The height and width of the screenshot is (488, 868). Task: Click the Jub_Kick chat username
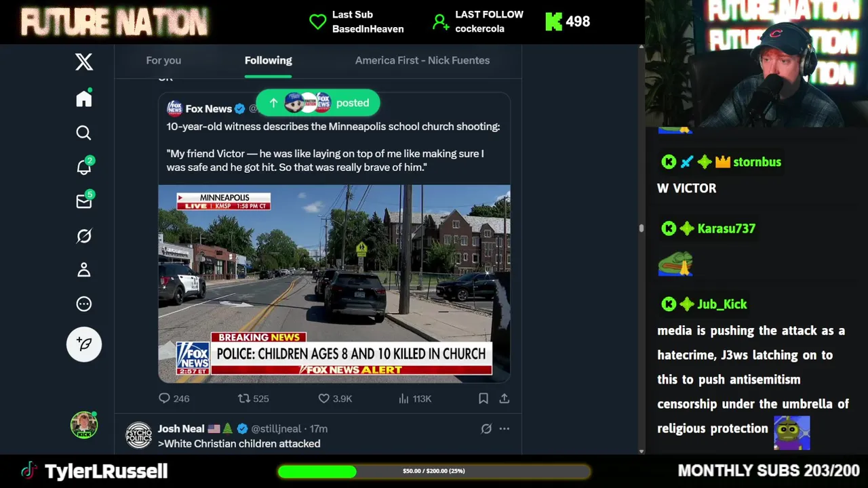coord(722,304)
